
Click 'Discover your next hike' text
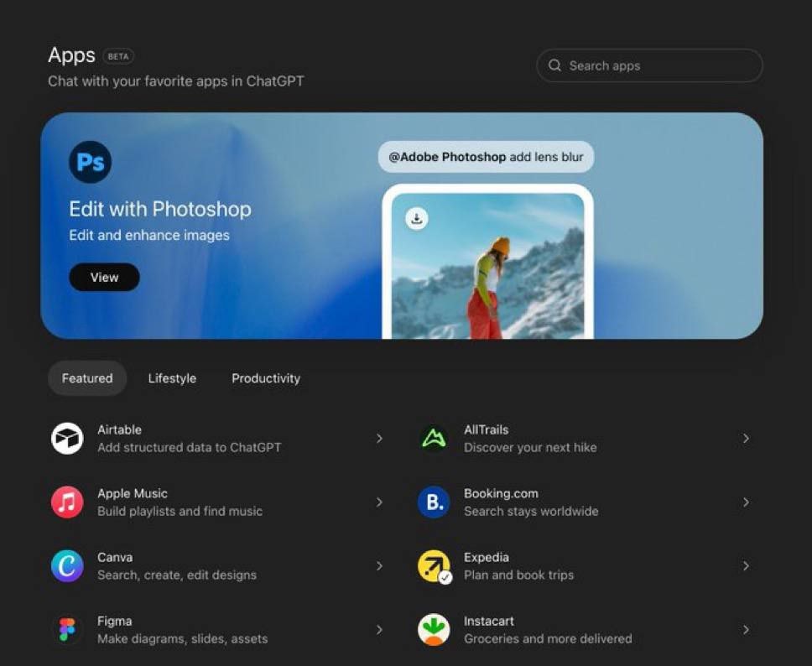pos(530,447)
